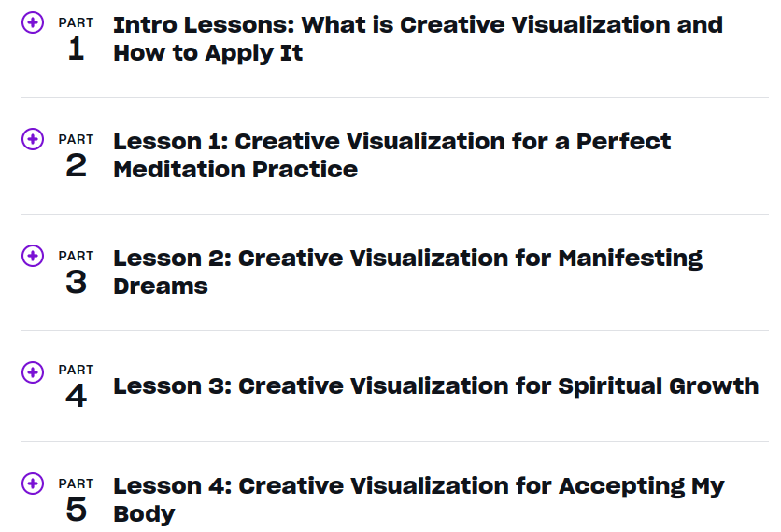The width and height of the screenshot is (781, 532).
Task: Open Lesson 3: Spiritual Growth title
Action: coord(435,385)
